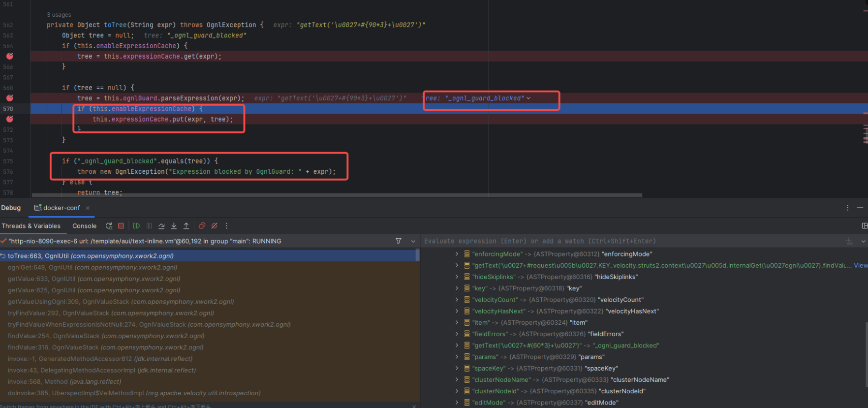Select frame invoke:568, Method

[x=209, y=381]
